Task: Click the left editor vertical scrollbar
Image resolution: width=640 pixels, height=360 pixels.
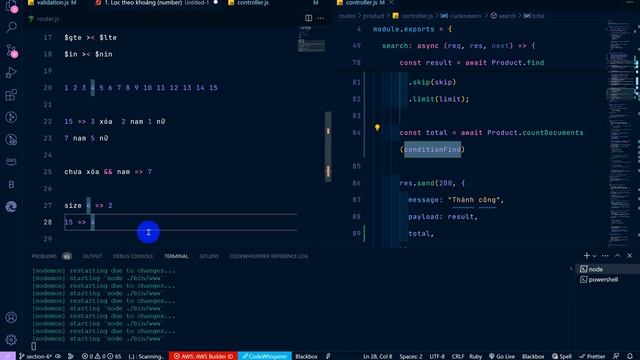Action: [x=328, y=147]
